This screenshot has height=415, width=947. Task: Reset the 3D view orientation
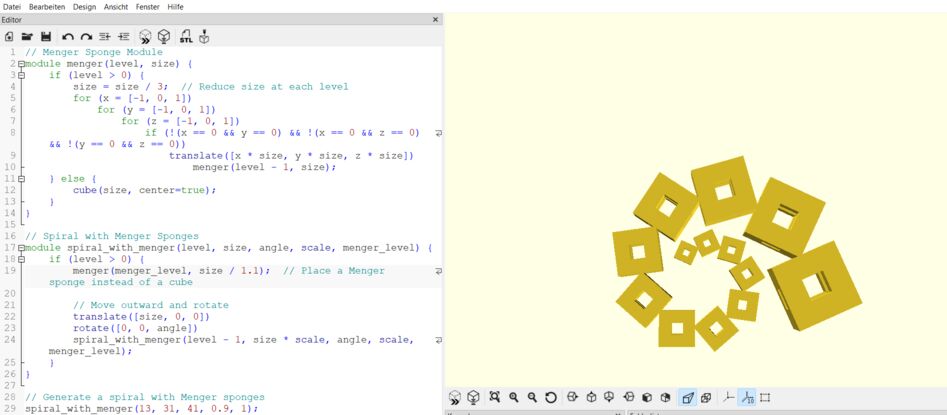click(x=550, y=397)
